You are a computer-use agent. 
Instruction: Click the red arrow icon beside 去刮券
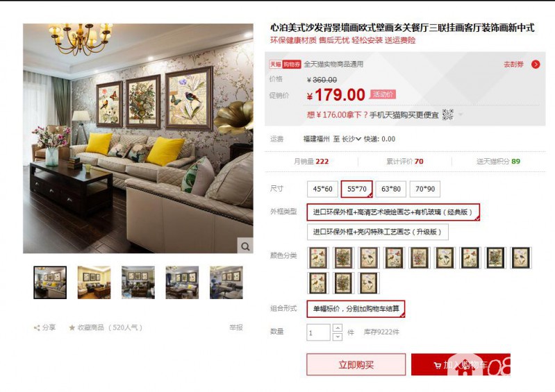[536, 65]
